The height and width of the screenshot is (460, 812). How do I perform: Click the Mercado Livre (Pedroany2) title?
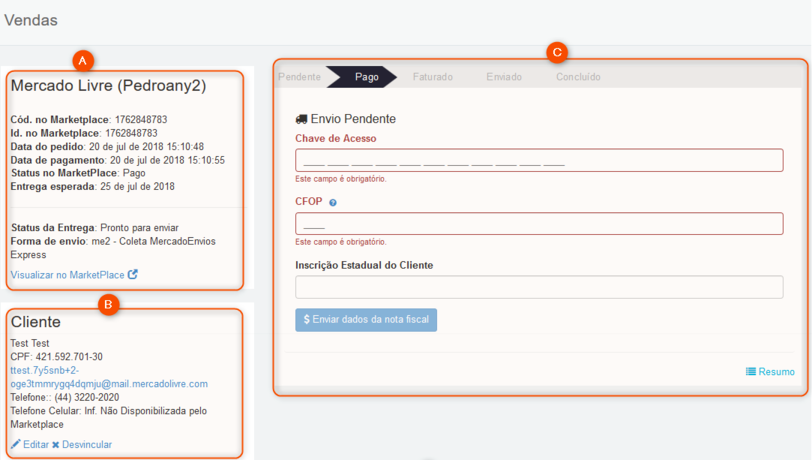[108, 85]
